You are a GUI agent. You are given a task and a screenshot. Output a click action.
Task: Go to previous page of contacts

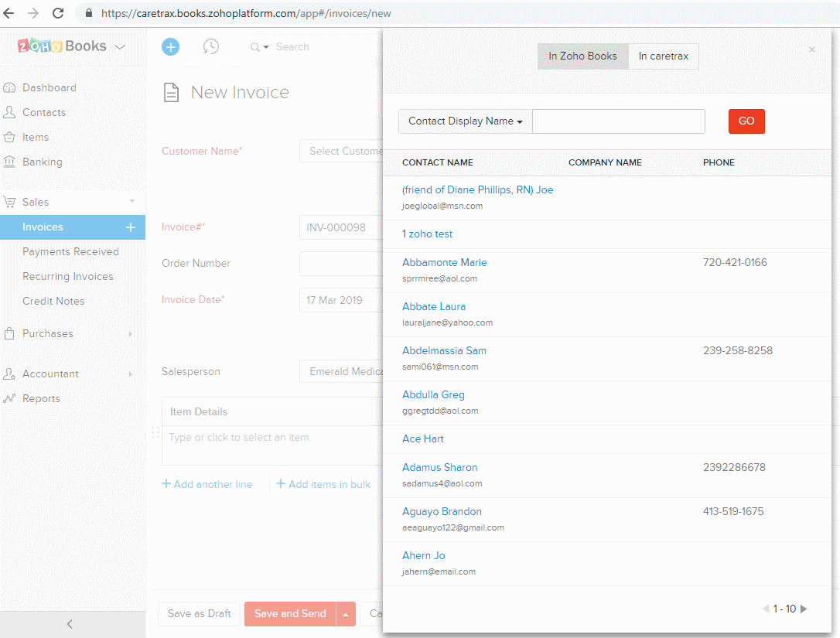(766, 609)
